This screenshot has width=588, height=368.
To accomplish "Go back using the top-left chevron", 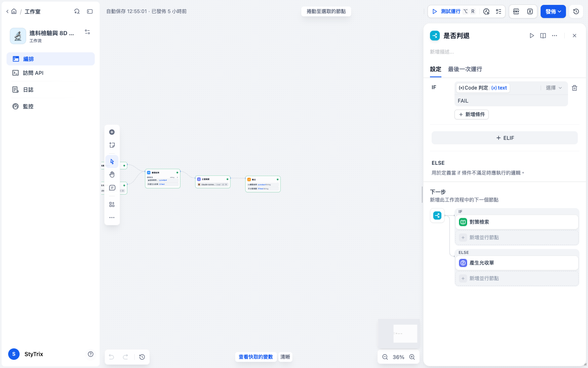I will [x=7, y=11].
